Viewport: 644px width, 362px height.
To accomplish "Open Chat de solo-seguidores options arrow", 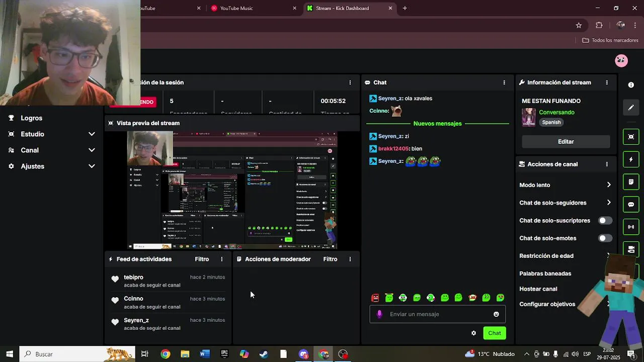I will tap(609, 203).
